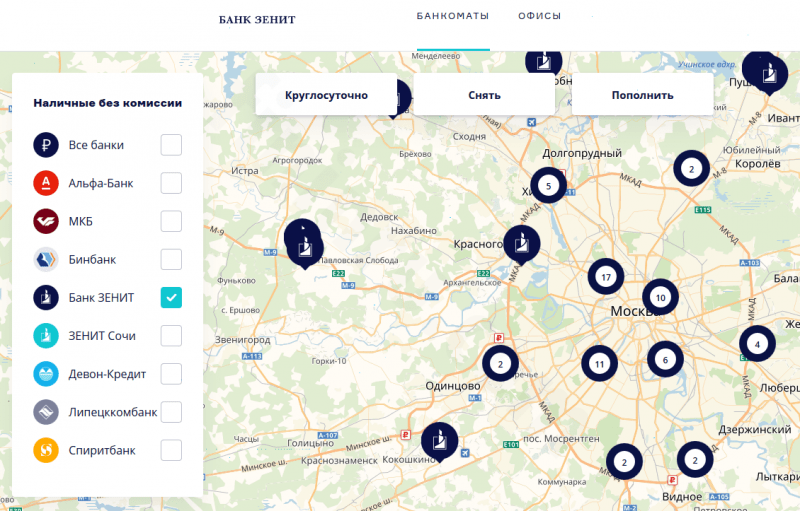Open the 10 ATM cluster near Москва

pos(660,297)
